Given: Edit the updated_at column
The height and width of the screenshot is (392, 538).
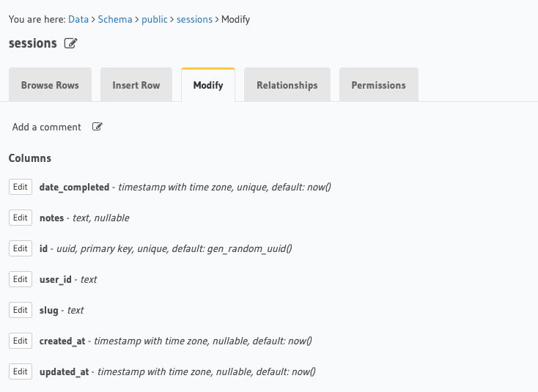Looking at the screenshot, I should [x=21, y=371].
